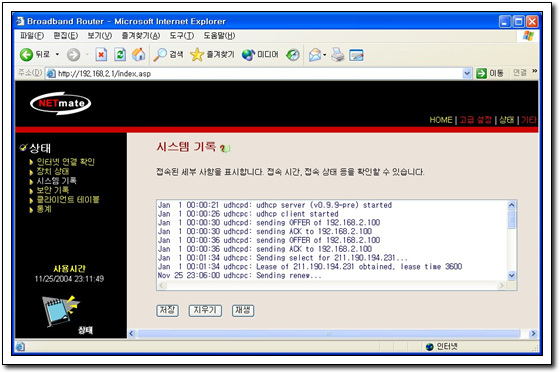Select 장치 상태 in sidebar

pyautogui.click(x=53, y=171)
